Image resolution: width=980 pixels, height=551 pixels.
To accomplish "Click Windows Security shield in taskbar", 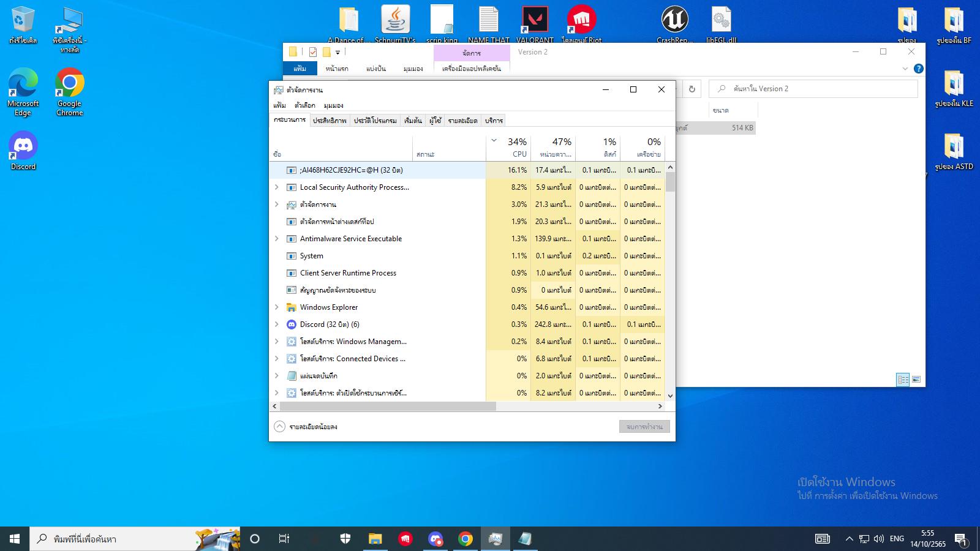I will coord(345,539).
